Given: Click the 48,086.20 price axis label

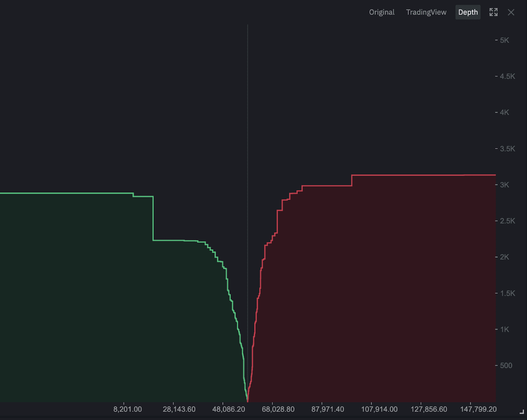Looking at the screenshot, I should pos(229,409).
